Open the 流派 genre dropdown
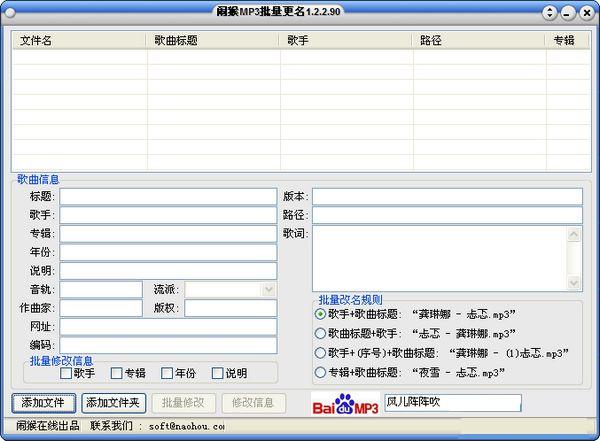The height and width of the screenshot is (441, 600). coord(269,289)
